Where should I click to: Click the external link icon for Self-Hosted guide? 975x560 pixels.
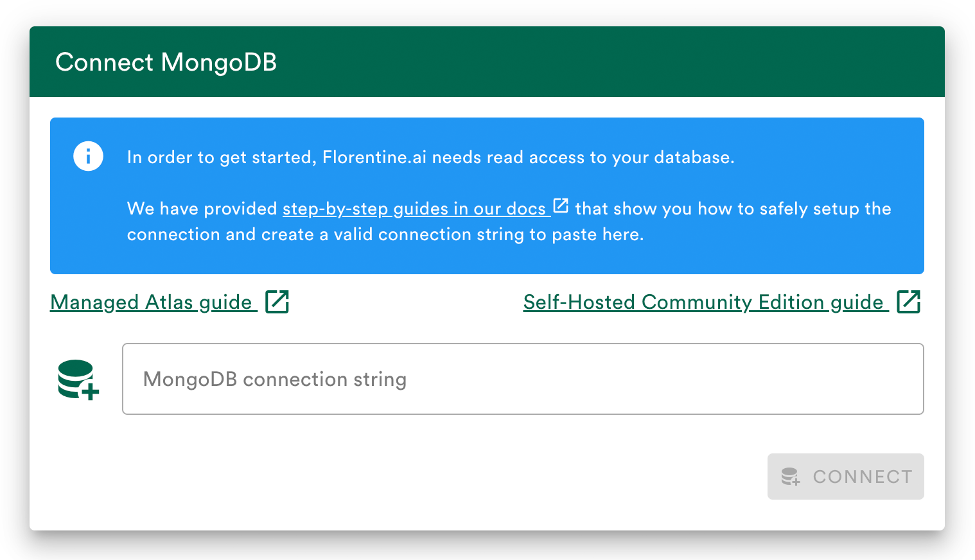(x=909, y=301)
